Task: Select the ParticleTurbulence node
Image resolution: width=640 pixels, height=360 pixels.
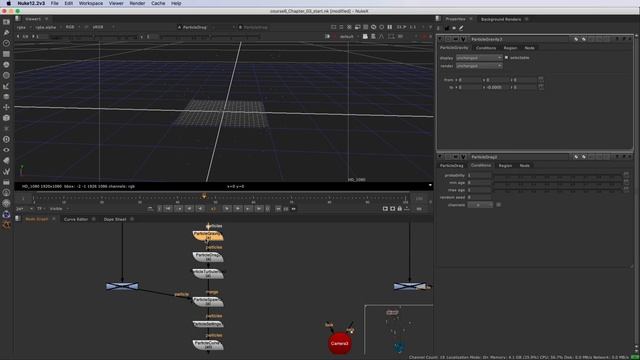Action: 208,273
